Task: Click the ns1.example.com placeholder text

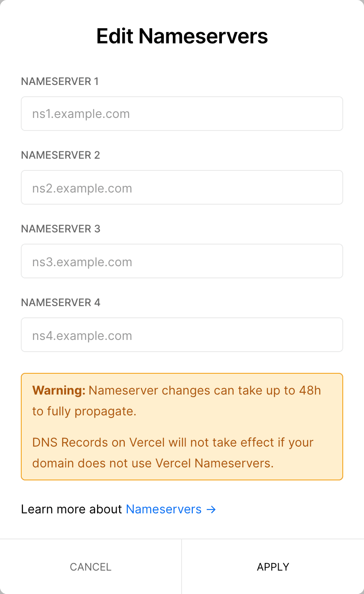Action: (x=81, y=114)
